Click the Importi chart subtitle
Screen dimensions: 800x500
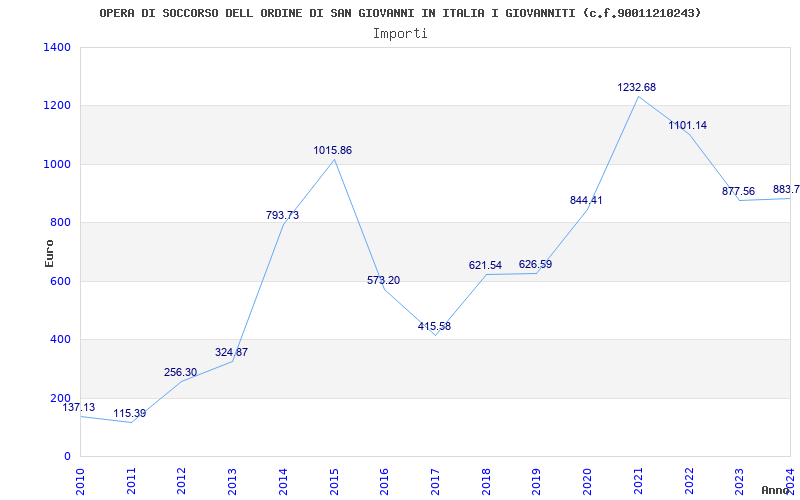click(x=400, y=34)
